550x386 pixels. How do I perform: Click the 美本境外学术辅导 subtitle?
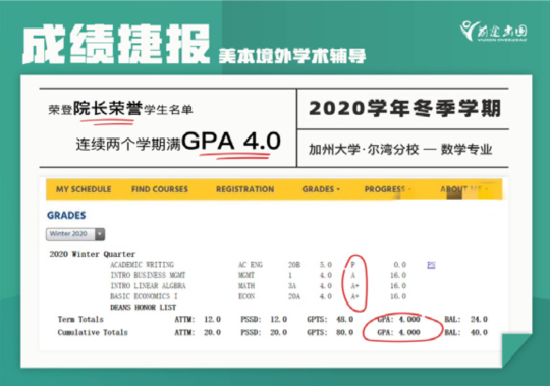293,56
